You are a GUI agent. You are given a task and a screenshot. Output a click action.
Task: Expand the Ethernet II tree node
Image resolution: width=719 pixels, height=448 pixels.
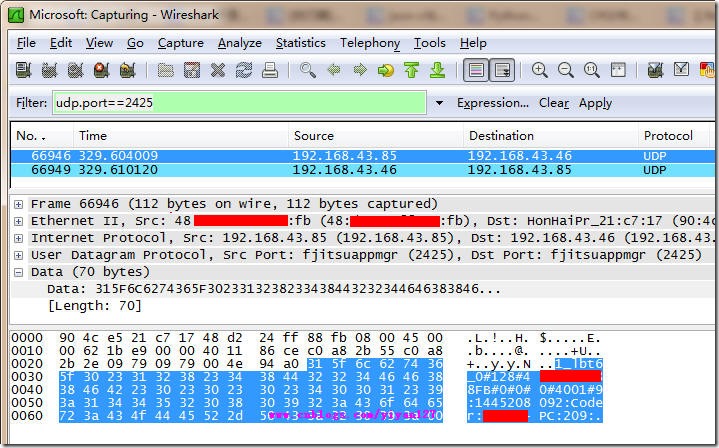18,221
